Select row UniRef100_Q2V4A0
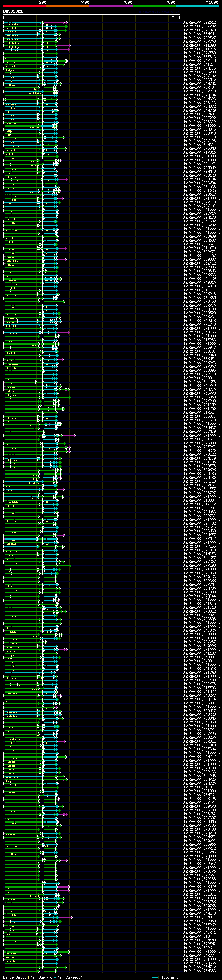 coord(199,76)
